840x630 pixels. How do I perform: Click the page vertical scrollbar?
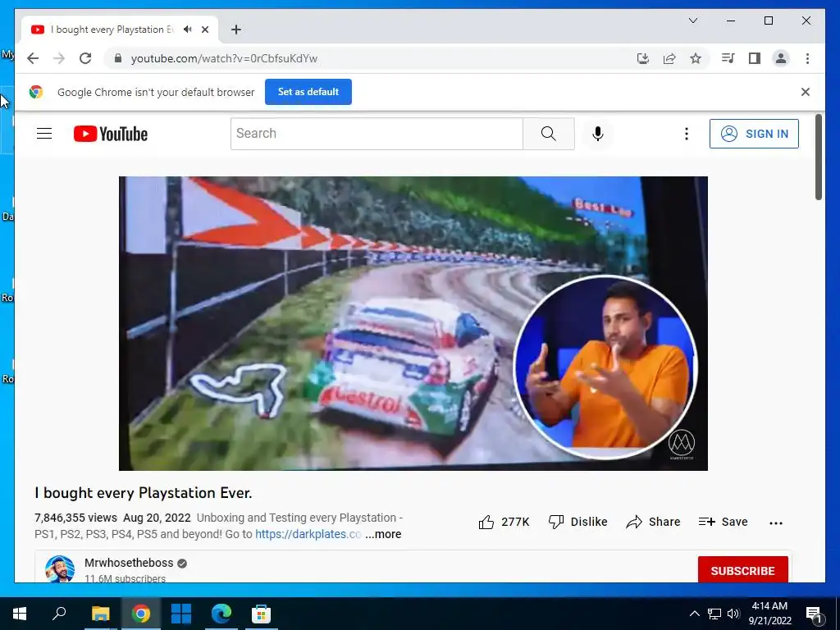tap(818, 157)
